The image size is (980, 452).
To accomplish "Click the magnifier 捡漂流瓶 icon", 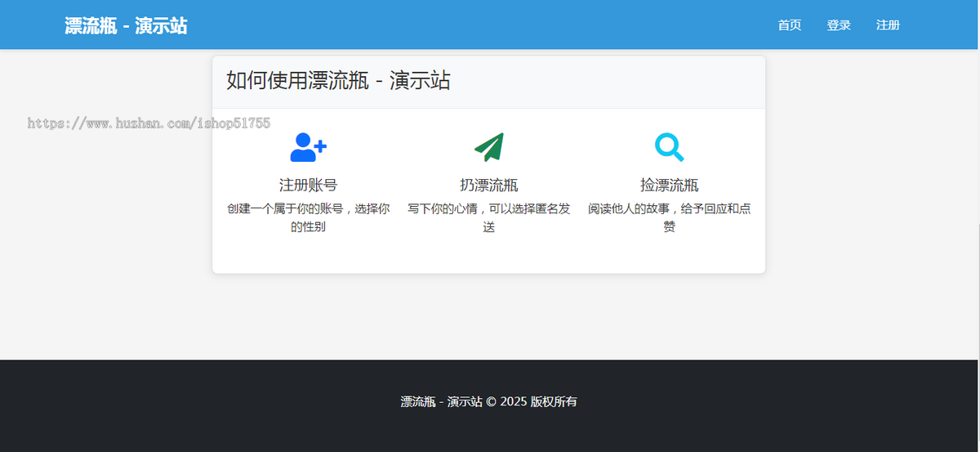I will pos(670,147).
